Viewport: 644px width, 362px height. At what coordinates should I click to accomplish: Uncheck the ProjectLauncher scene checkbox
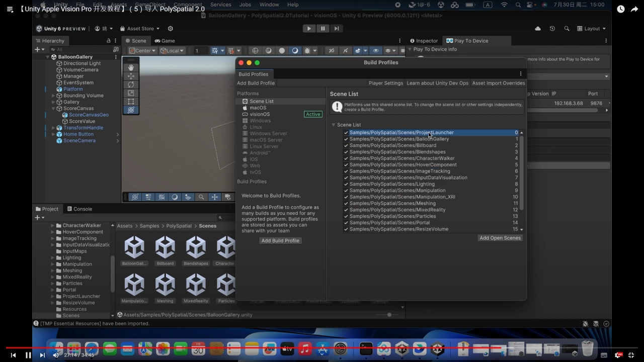(346, 133)
